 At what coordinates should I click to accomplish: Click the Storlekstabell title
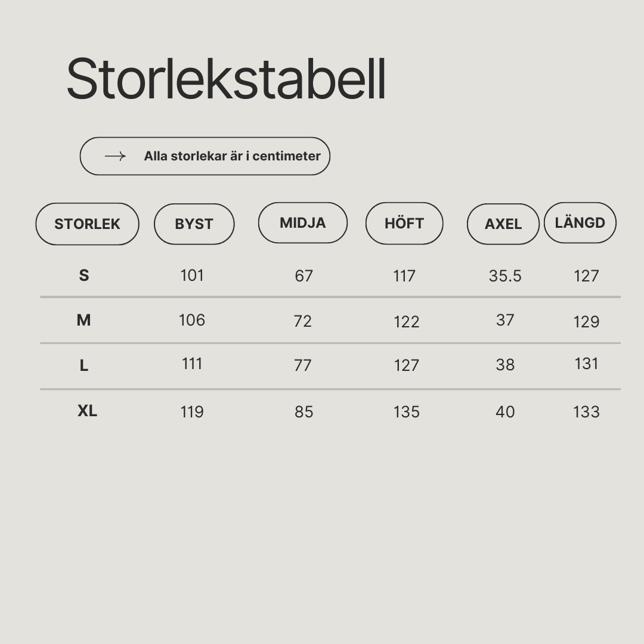[227, 79]
